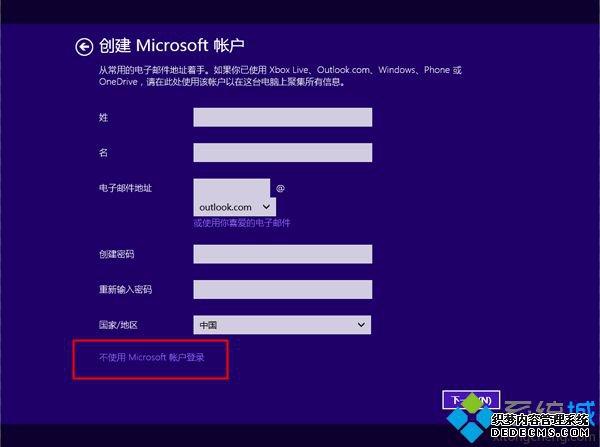Click the 重新输入密码 field

(x=282, y=289)
